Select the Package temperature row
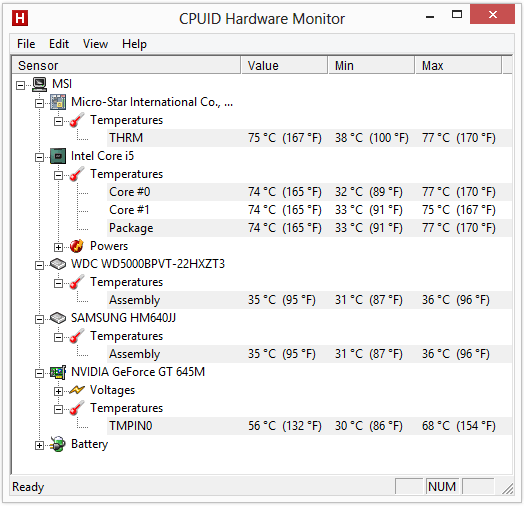 point(309,228)
